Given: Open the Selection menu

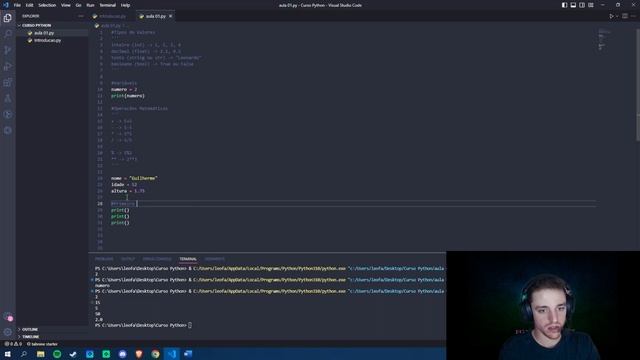Looking at the screenshot, I should coord(47,5).
